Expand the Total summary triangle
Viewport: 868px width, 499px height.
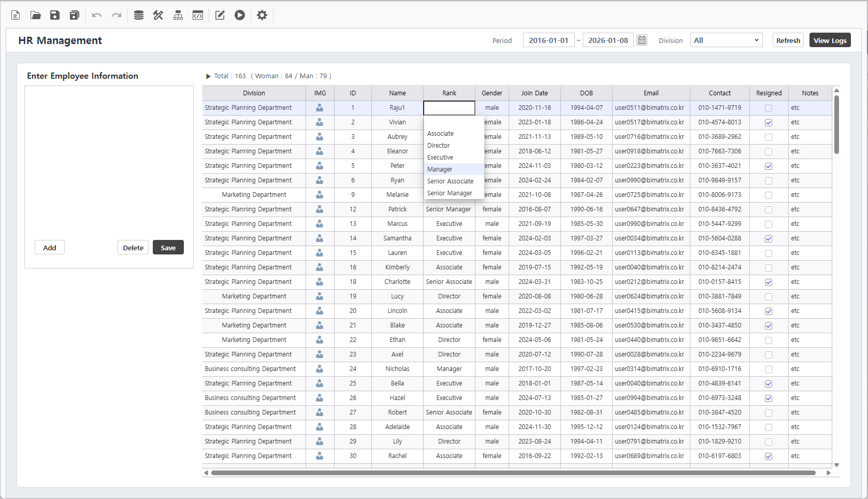pos(208,76)
